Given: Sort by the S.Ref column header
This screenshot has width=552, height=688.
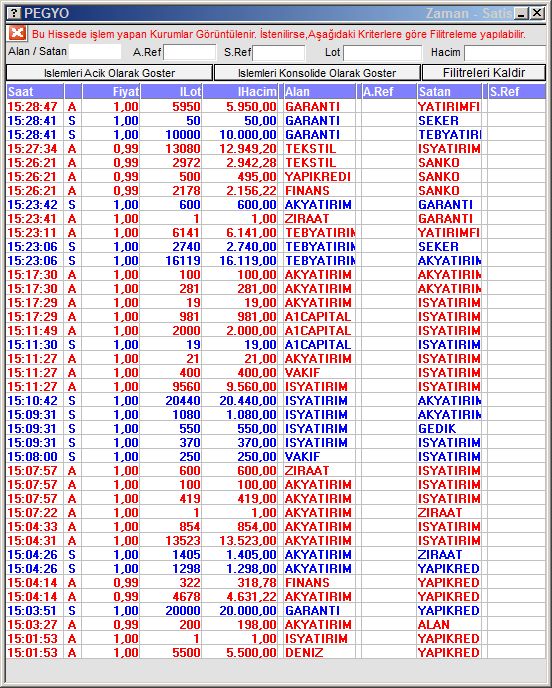Looking at the screenshot, I should click(516, 92).
